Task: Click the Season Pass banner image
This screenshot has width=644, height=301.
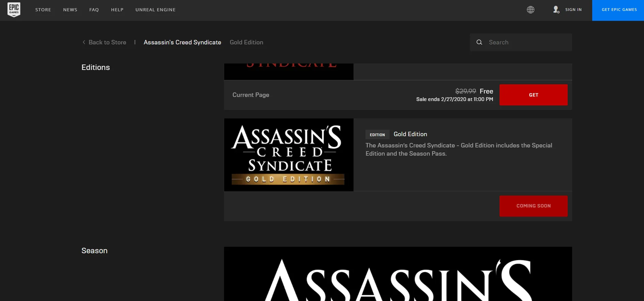Action: tap(398, 274)
